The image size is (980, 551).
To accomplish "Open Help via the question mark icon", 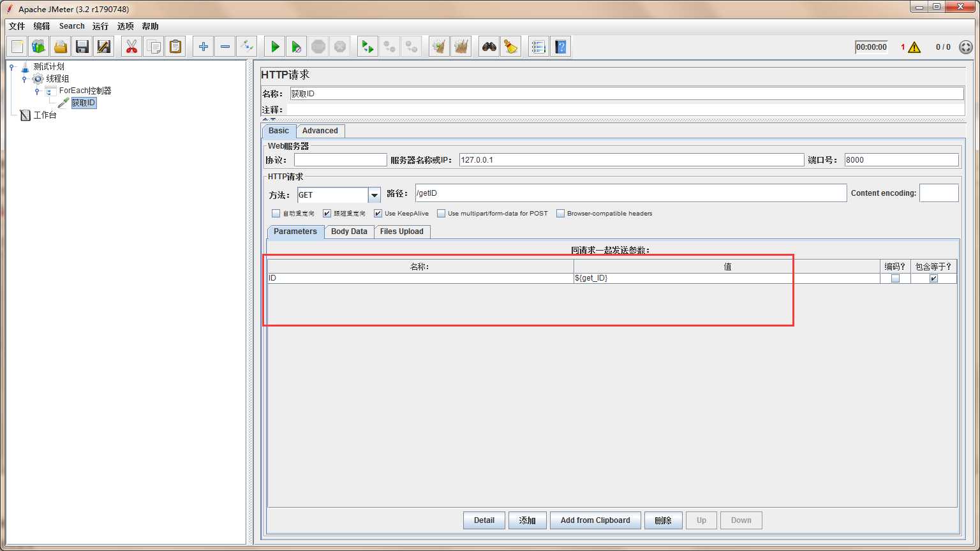I will 561,47.
